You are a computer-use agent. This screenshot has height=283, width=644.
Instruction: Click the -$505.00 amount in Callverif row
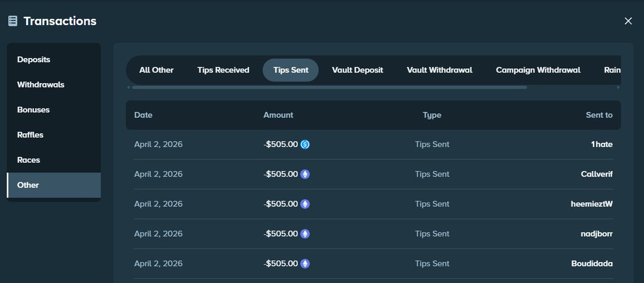[281, 174]
